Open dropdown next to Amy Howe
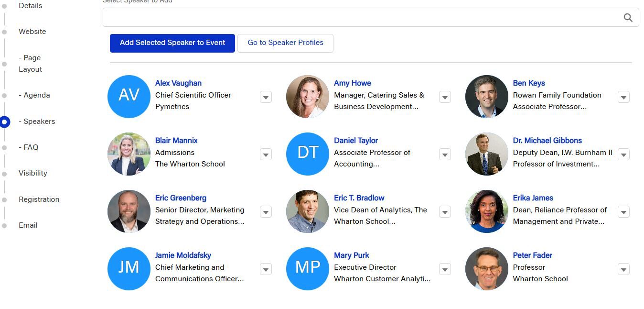This screenshot has height=309, width=644. [x=445, y=97]
